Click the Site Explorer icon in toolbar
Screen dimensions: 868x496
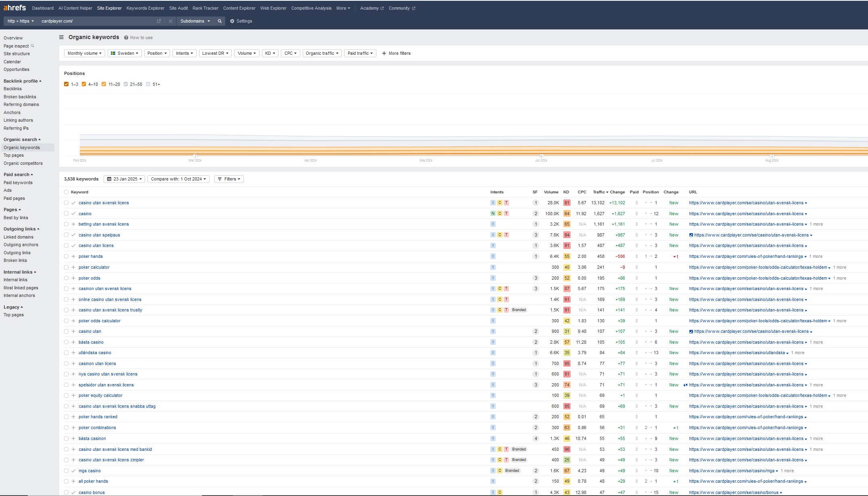pos(109,8)
